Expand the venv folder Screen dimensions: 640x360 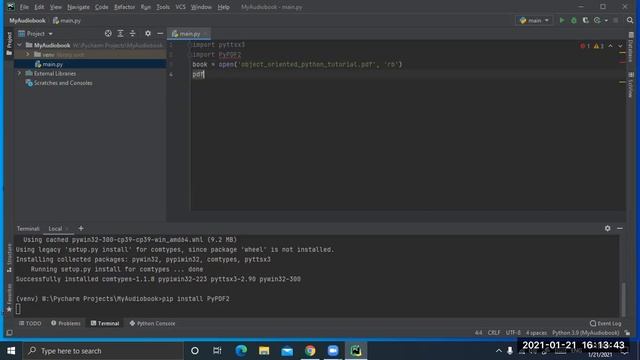[x=28, y=55]
